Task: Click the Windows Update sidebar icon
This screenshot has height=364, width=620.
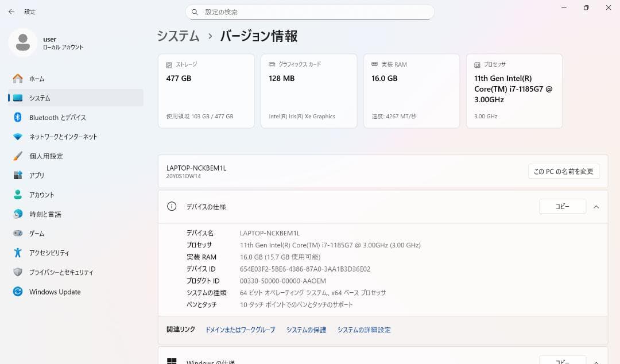Action: (17, 292)
